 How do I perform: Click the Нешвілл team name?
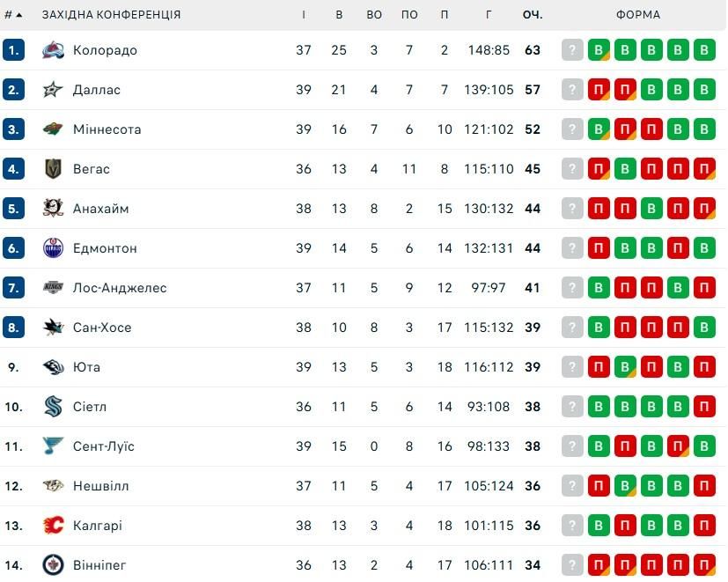(x=101, y=486)
